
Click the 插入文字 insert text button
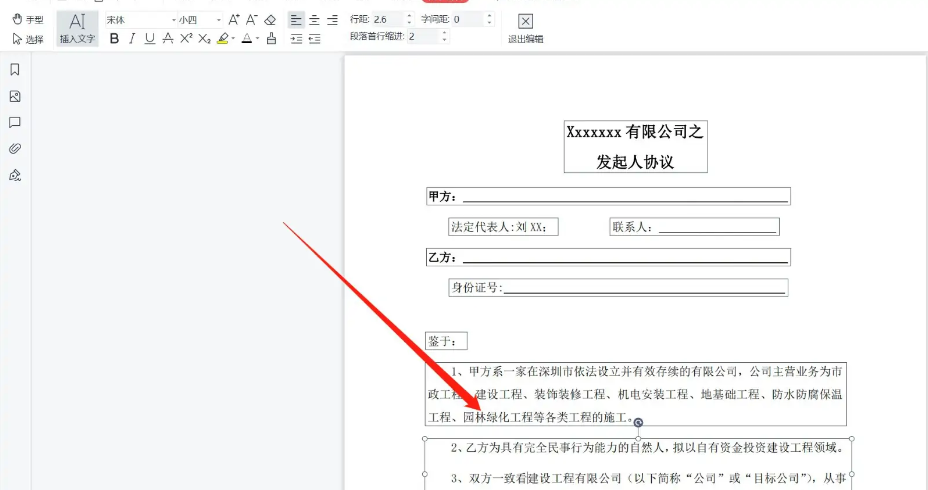[x=77, y=28]
